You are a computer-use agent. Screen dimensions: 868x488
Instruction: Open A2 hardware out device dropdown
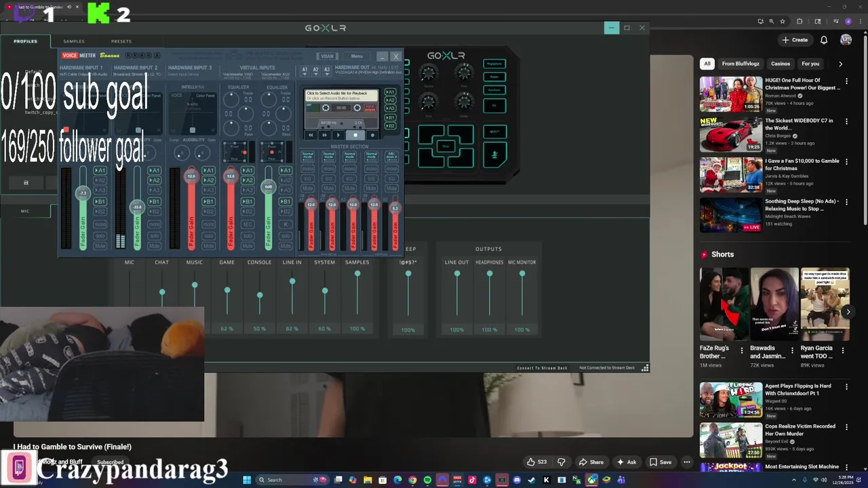tap(315, 70)
